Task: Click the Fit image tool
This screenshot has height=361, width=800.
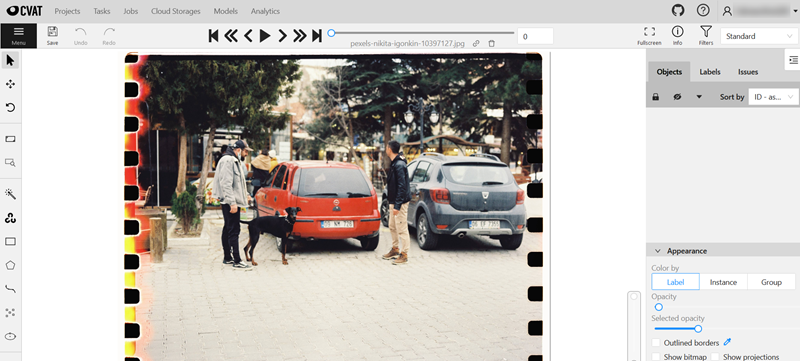Action: pyautogui.click(x=10, y=139)
